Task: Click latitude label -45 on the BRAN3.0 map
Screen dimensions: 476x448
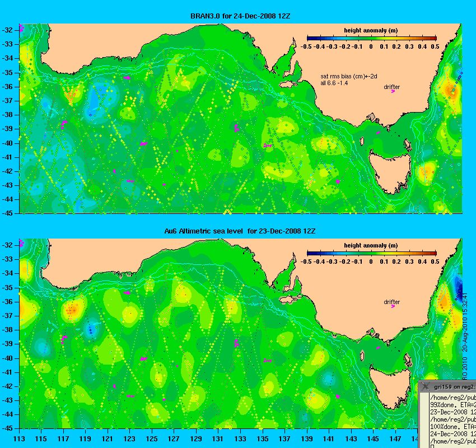Action: (7, 213)
